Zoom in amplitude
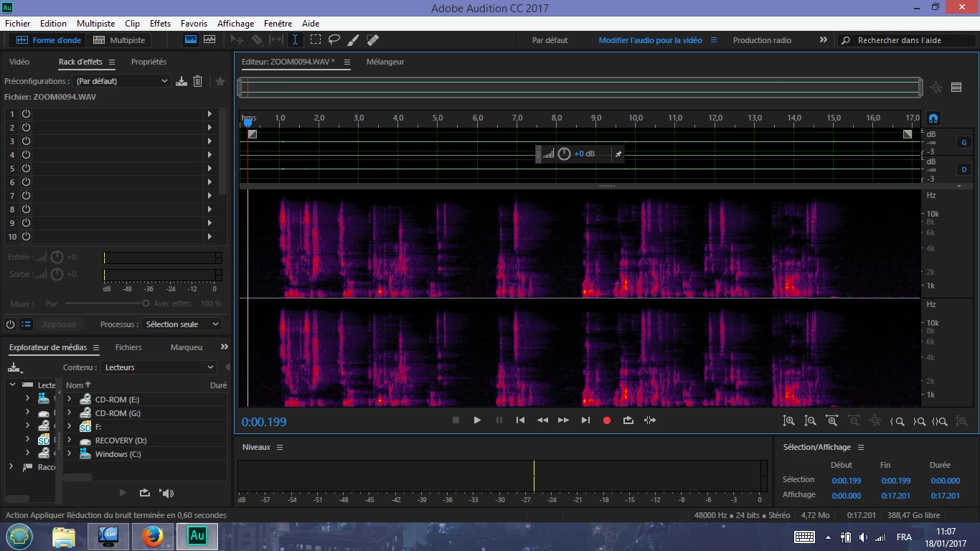 (x=788, y=421)
